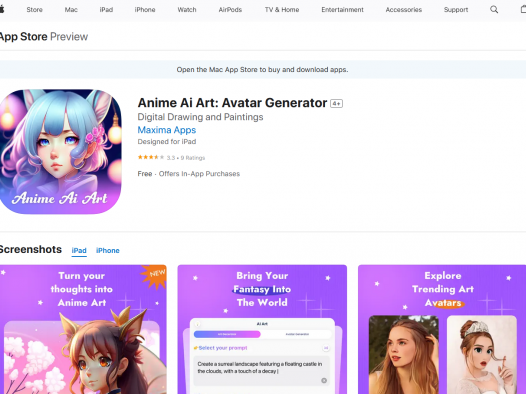Click the Anime Ai Art app icon
Image resolution: width=526 pixels, height=394 pixels.
60,152
